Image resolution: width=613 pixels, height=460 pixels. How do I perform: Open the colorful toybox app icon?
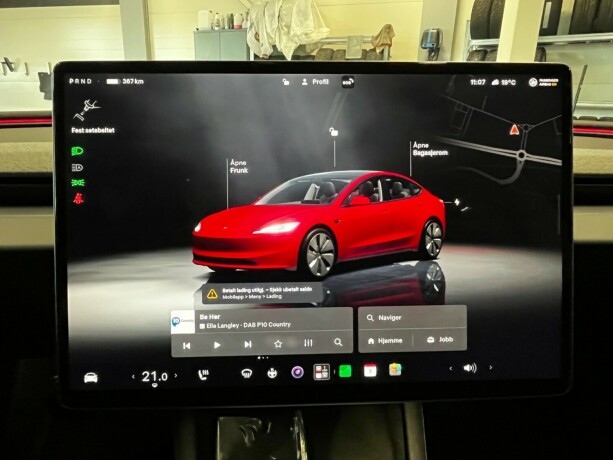pos(395,369)
